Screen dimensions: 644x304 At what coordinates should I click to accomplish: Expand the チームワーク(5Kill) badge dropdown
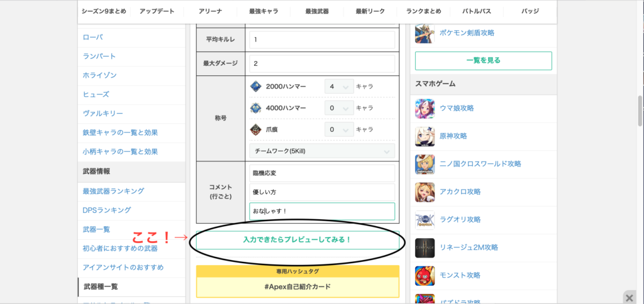click(x=322, y=151)
